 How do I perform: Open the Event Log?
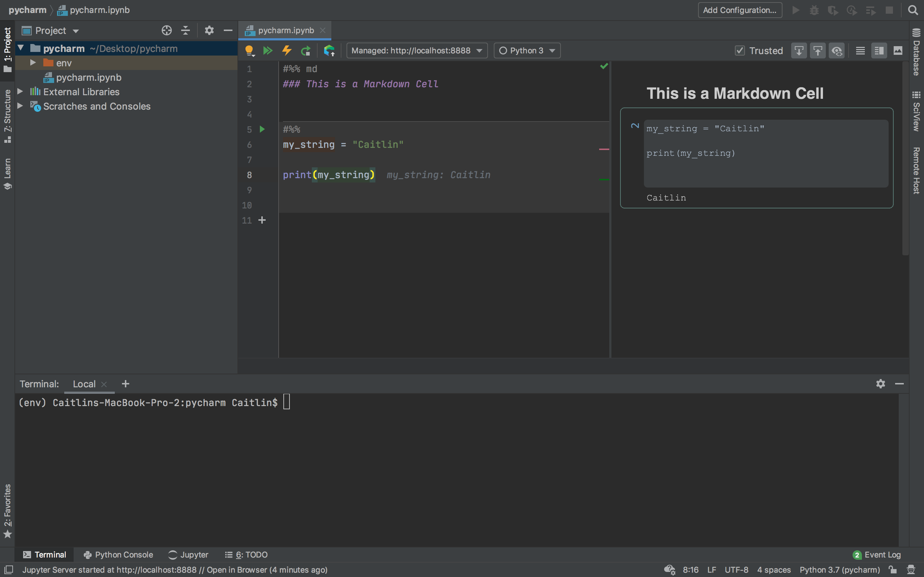click(877, 555)
